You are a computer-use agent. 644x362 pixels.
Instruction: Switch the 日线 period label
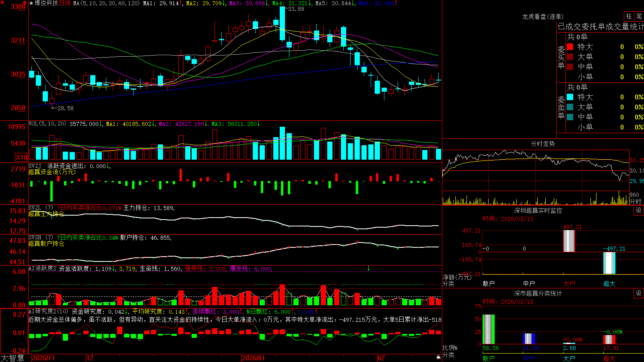point(65,3)
